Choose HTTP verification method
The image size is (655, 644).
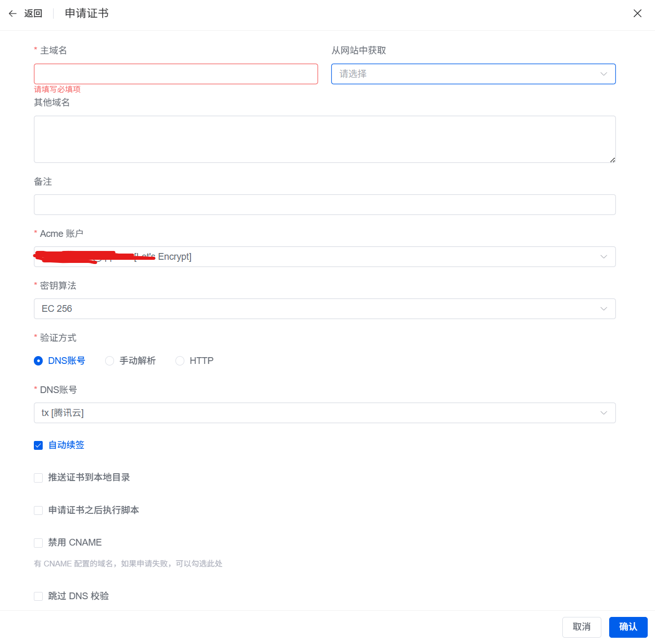180,361
